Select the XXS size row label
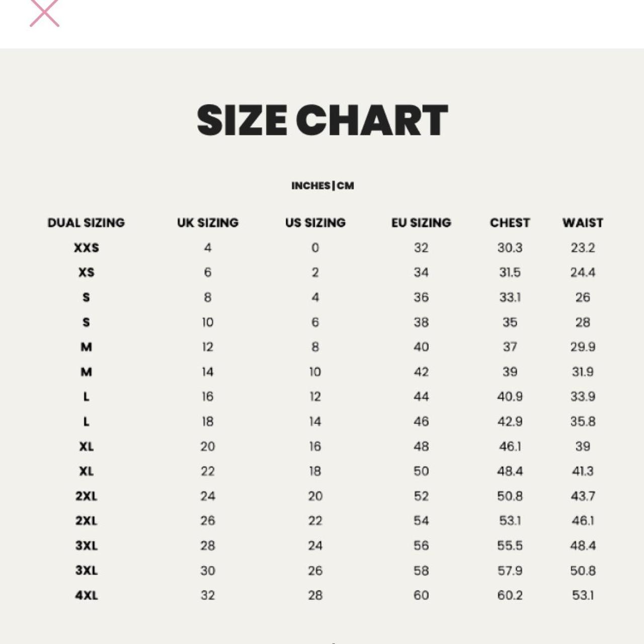This screenshot has height=644, width=644. click(87, 248)
